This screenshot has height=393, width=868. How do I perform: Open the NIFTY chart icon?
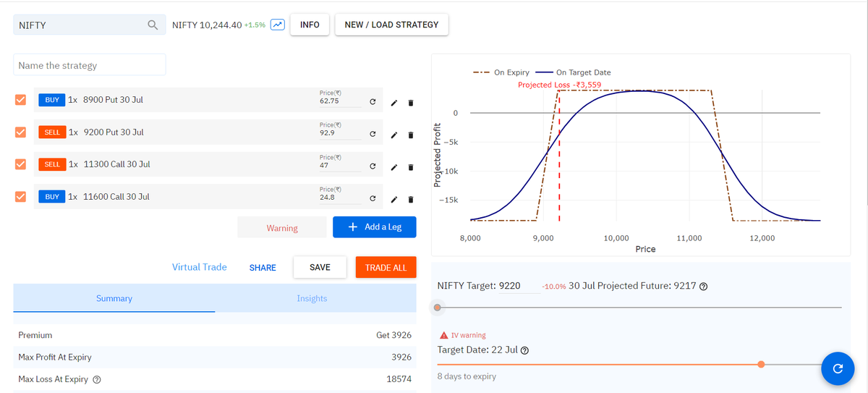coord(277,25)
